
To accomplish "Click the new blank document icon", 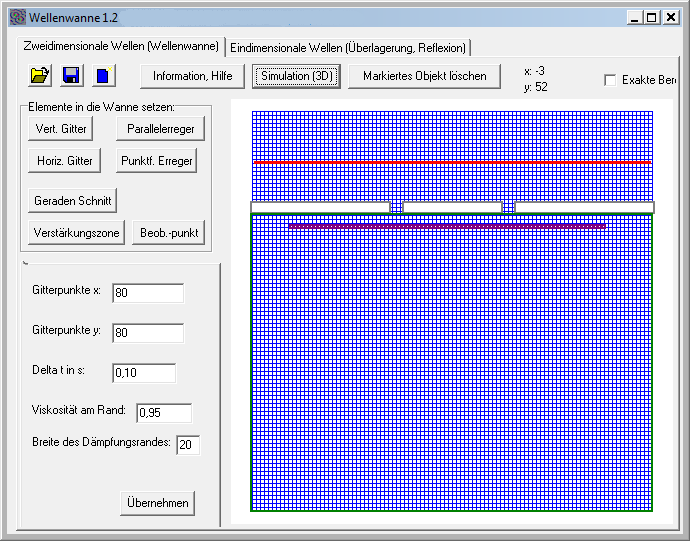I will (102, 75).
